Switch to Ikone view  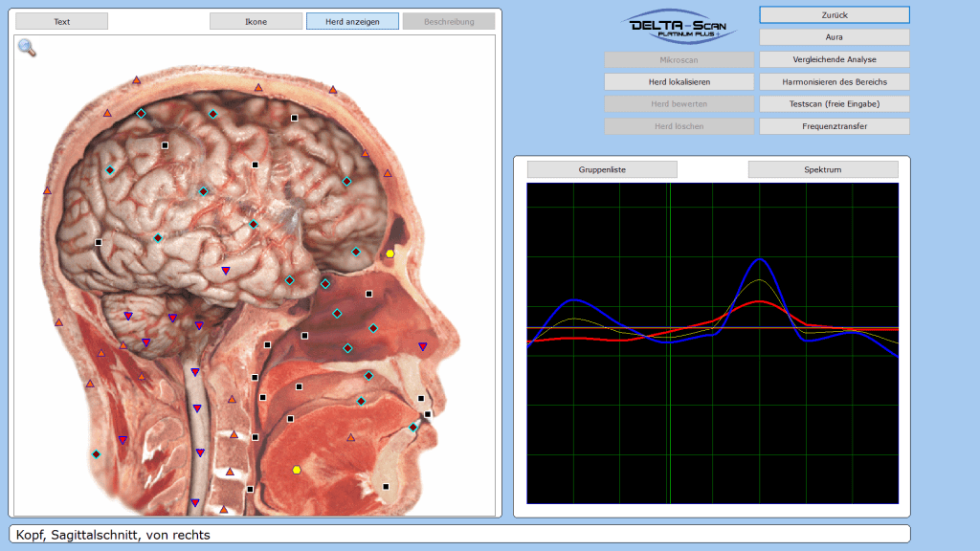coord(256,21)
